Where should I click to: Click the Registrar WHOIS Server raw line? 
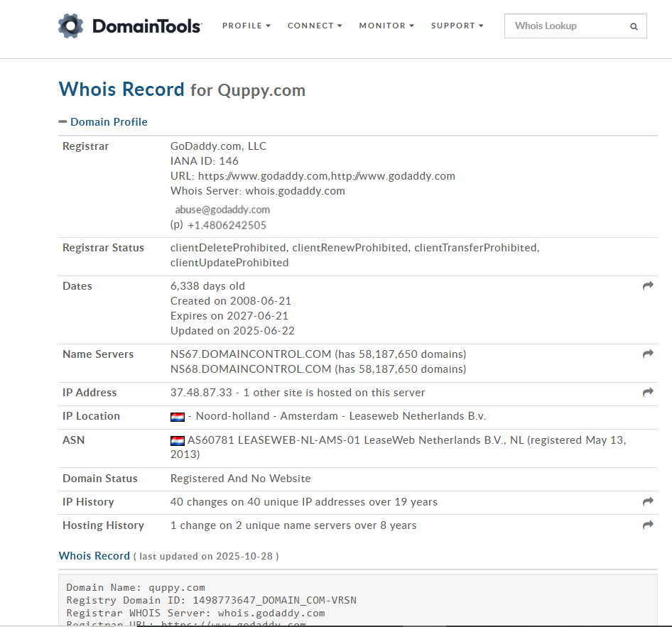pos(195,614)
